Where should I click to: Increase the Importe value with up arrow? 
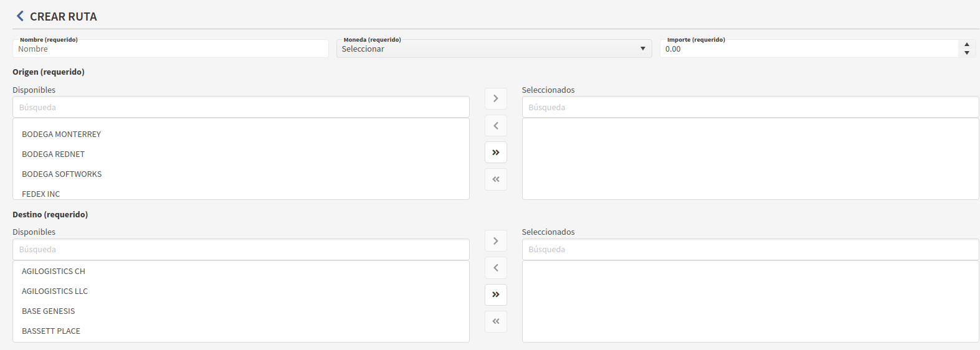966,45
